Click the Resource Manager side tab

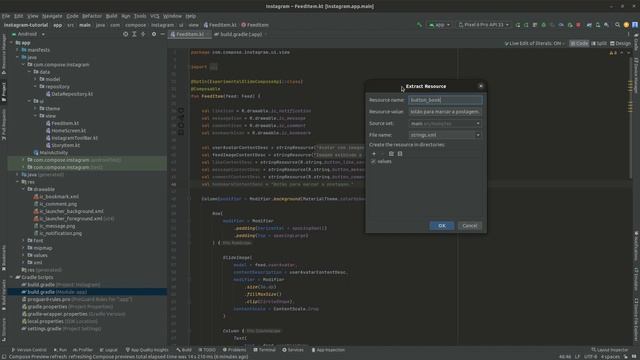point(4,53)
